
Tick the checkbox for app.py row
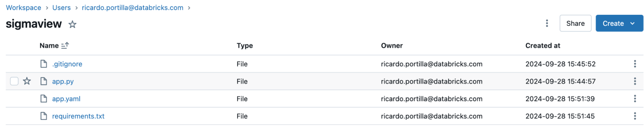point(14,81)
